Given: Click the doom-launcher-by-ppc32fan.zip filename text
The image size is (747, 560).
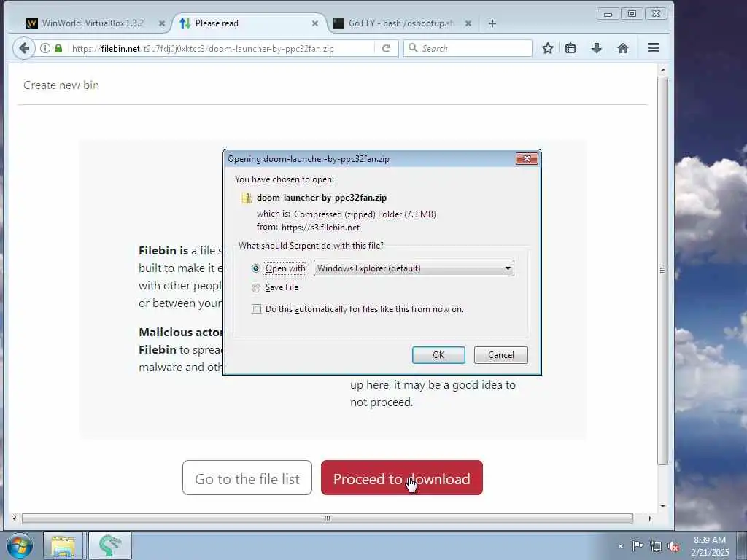Looking at the screenshot, I should pos(322,198).
